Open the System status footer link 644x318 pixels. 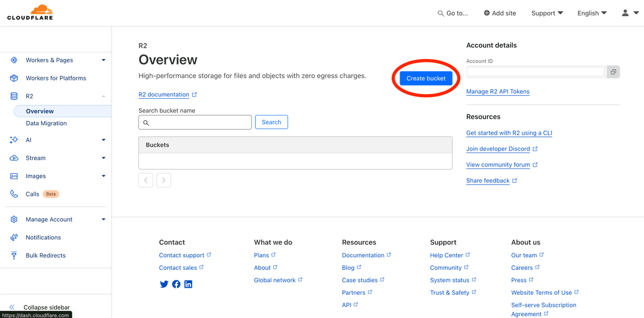[450, 280]
